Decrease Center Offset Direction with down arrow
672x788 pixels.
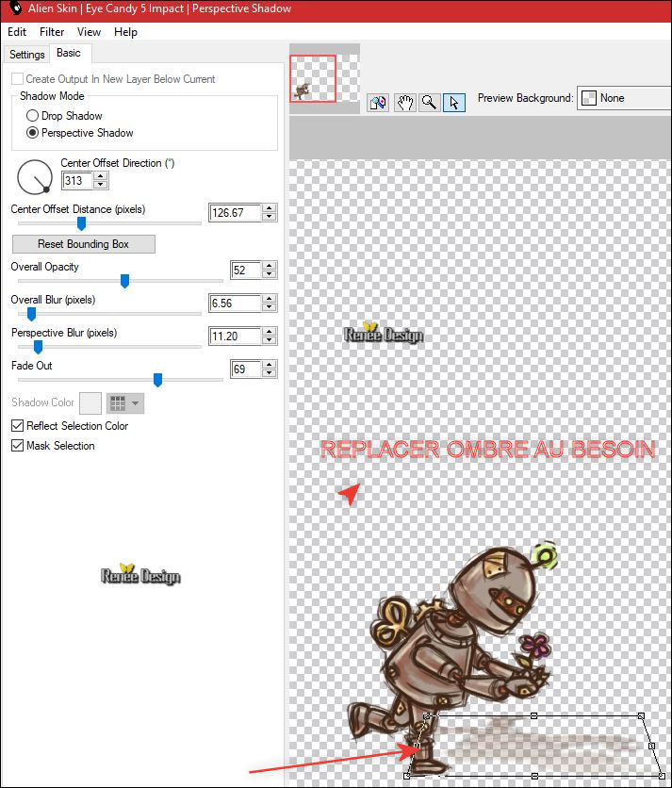coord(101,185)
